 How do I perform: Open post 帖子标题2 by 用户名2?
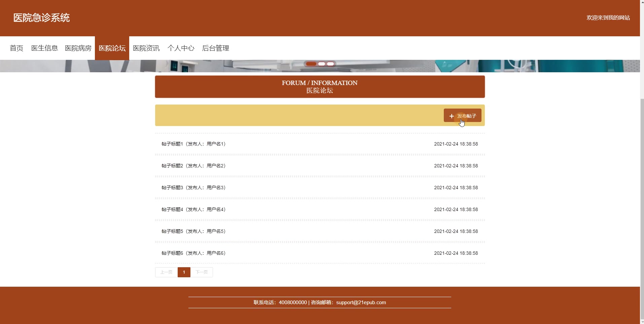coord(193,166)
